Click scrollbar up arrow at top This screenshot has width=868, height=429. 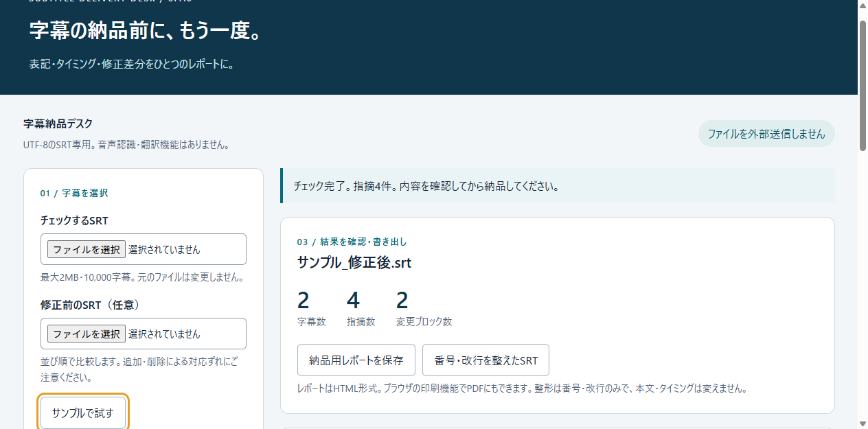pyautogui.click(x=863, y=5)
